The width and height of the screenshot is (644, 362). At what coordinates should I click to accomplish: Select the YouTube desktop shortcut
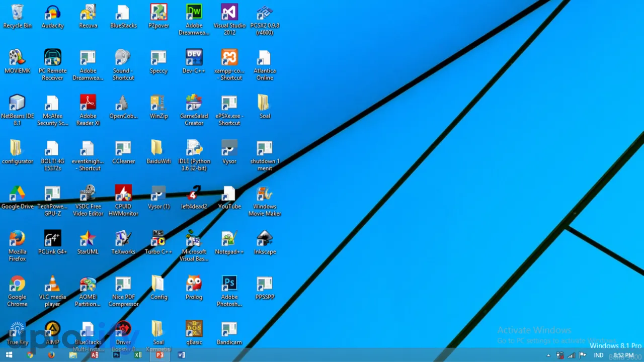coord(229,198)
